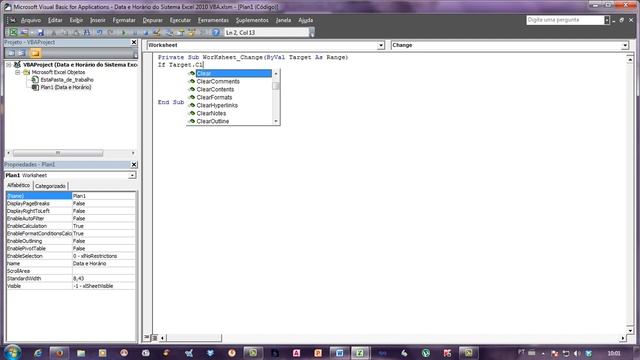Expand the Change procedure dropdown
The width and height of the screenshot is (640, 360).
coord(624,45)
